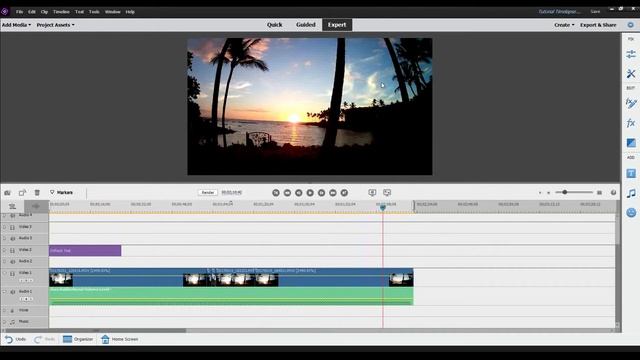Open the Add Media dropdown
The width and height of the screenshot is (640, 360).
click(16, 25)
